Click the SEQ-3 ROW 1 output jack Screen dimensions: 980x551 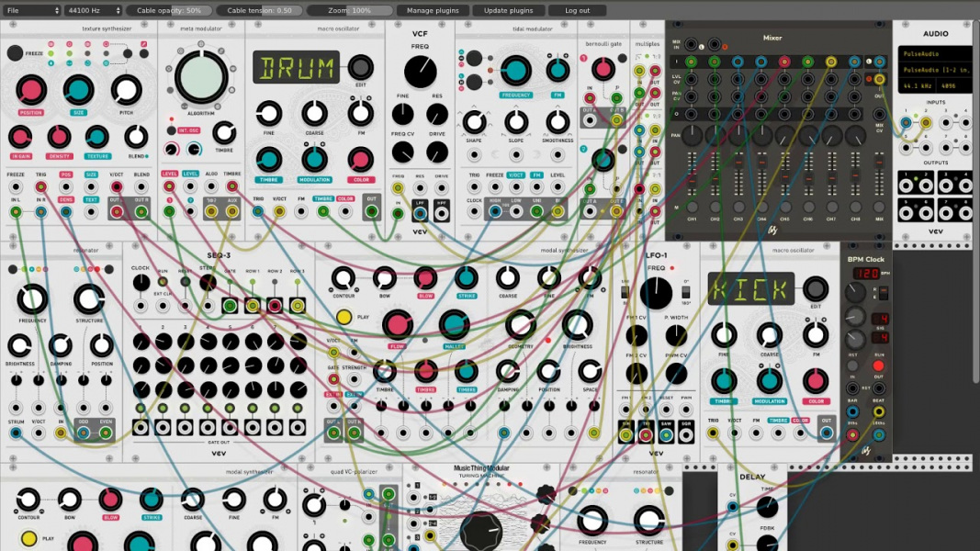pos(252,306)
